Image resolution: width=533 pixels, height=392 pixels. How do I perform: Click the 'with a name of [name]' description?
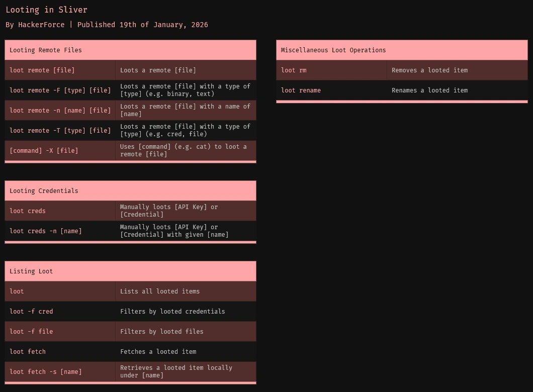click(x=185, y=111)
